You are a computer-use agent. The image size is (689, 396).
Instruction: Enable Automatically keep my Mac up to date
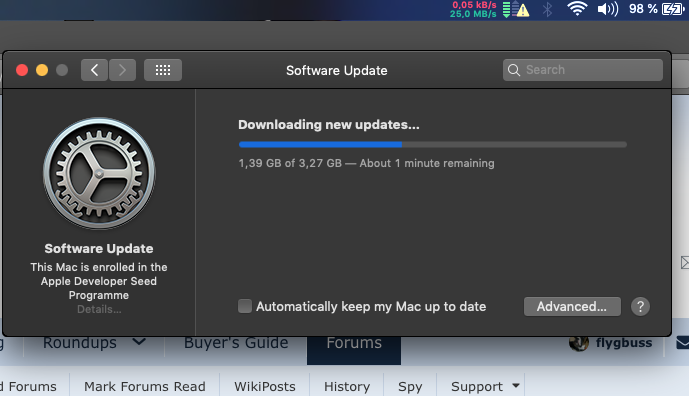[x=245, y=306]
